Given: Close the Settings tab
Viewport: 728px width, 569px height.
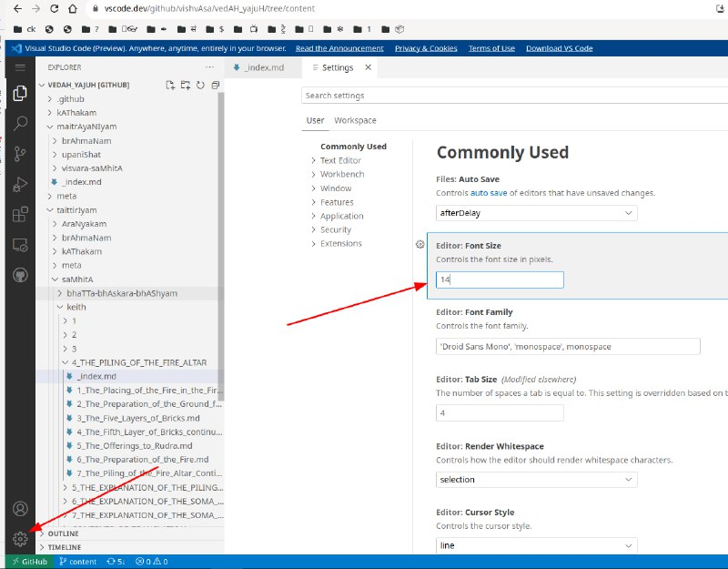Looking at the screenshot, I should click(x=368, y=67).
